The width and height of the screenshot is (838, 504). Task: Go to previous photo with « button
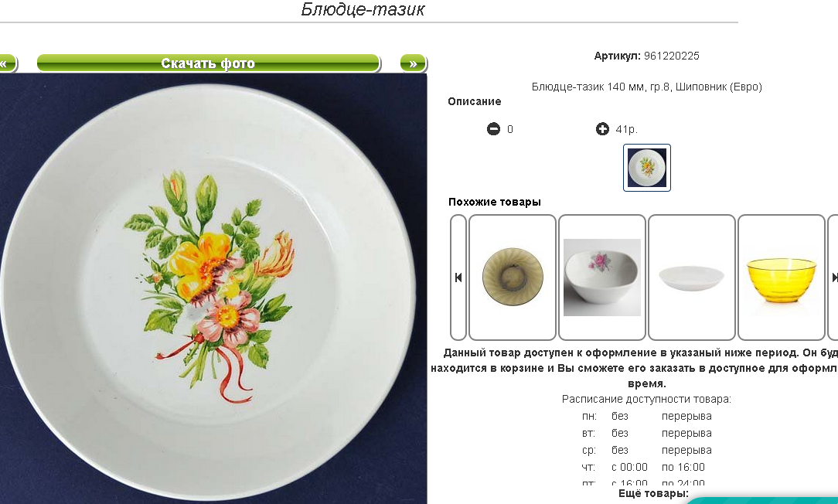coord(8,63)
